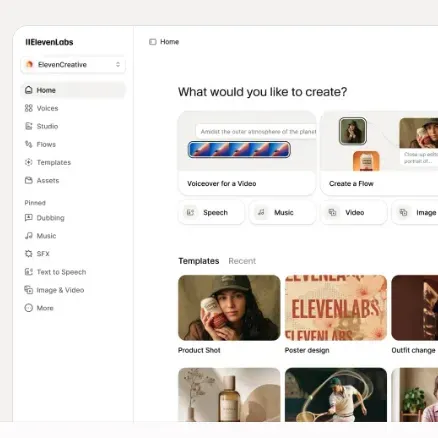Click the Speech create button
This screenshot has width=438, height=438.
[x=211, y=212]
